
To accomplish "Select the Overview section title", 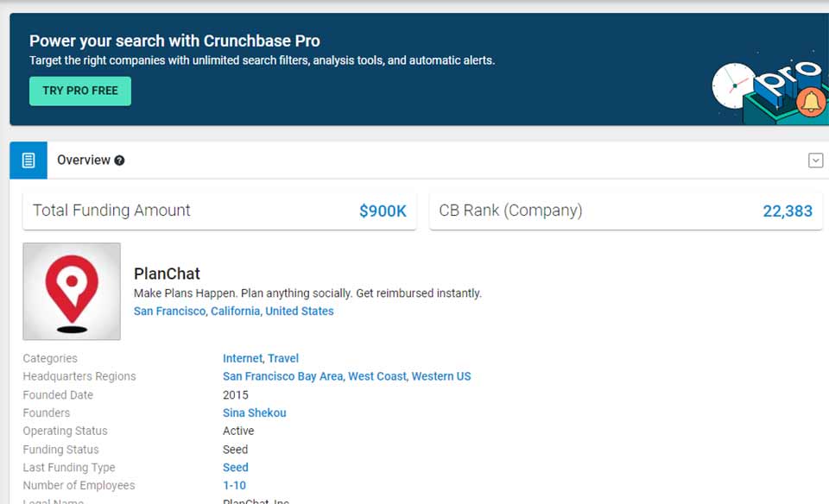I will tap(84, 160).
